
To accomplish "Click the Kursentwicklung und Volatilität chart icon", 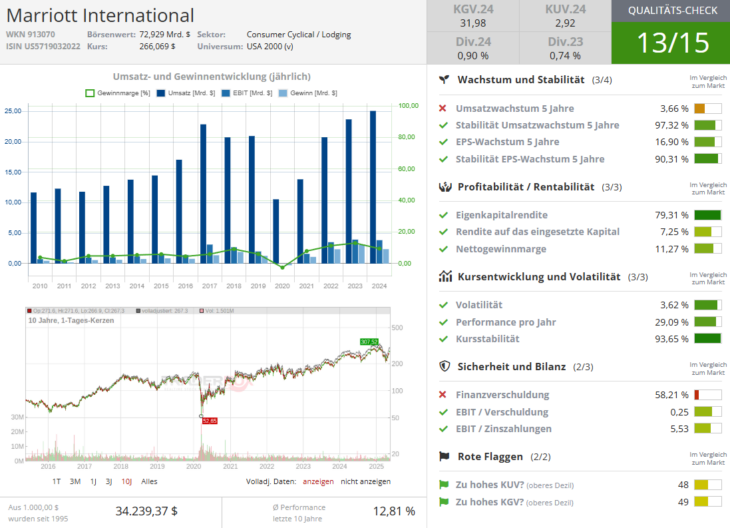I will [x=445, y=277].
